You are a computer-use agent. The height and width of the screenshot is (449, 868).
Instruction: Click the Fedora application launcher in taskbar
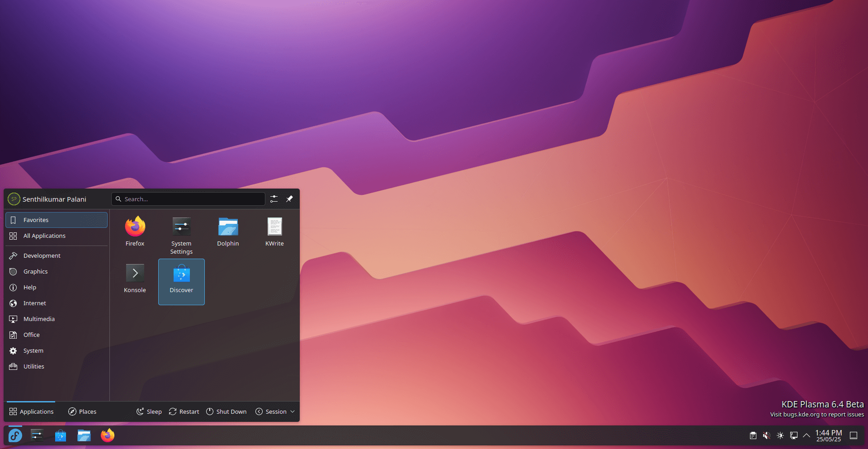(x=15, y=435)
